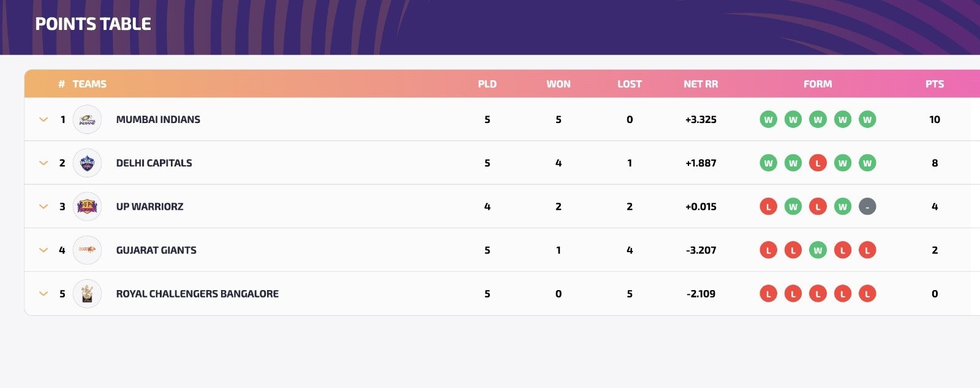The width and height of the screenshot is (980, 388).
Task: Click the Points Table heading
Action: (x=93, y=24)
